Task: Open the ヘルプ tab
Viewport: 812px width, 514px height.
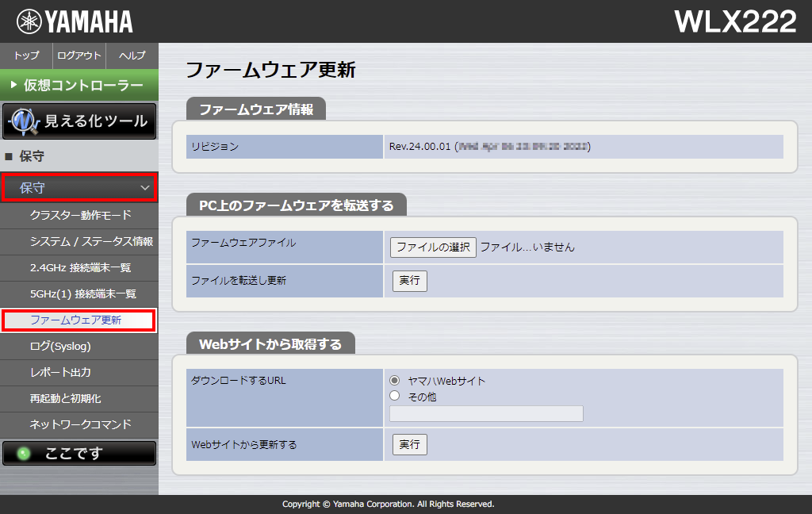Action: [131, 56]
